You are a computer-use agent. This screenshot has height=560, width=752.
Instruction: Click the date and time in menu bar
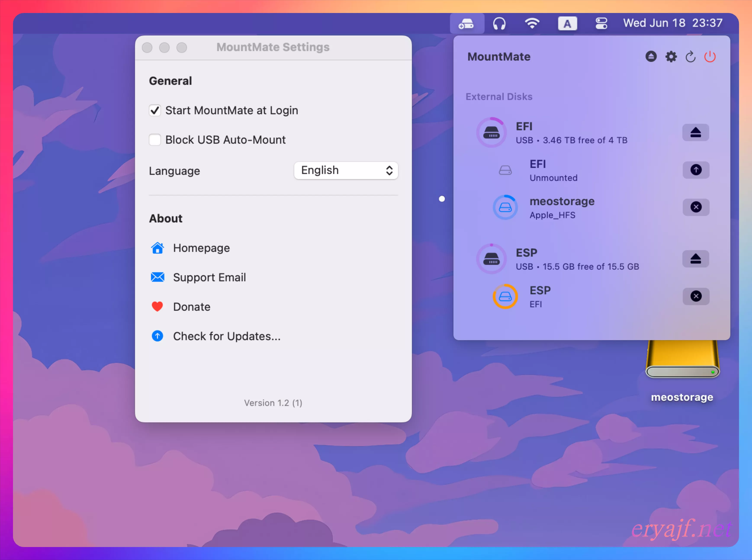673,23
